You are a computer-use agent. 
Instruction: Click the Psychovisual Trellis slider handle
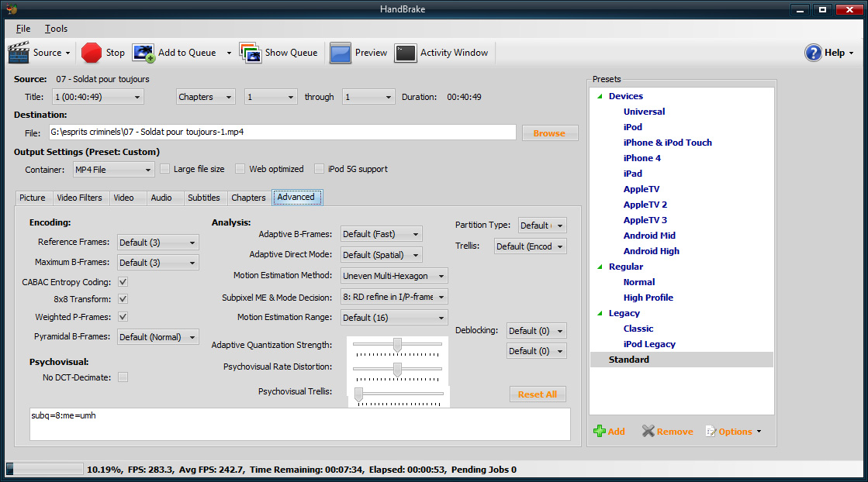click(358, 394)
